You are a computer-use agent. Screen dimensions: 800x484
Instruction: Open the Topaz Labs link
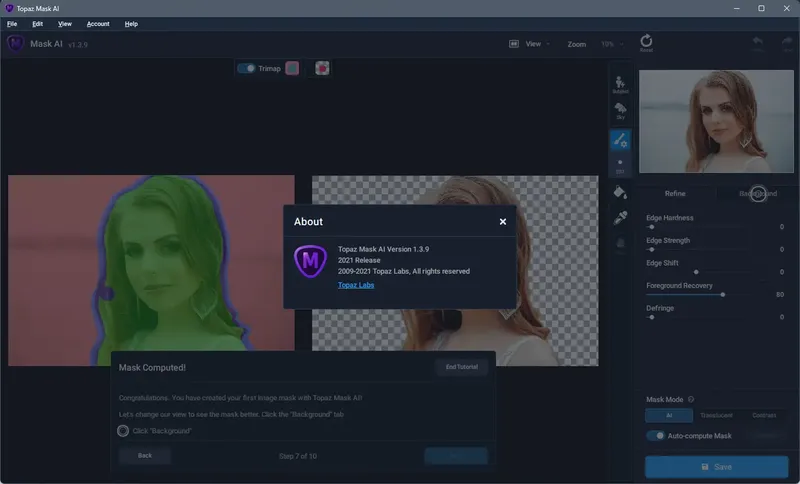pyautogui.click(x=356, y=285)
